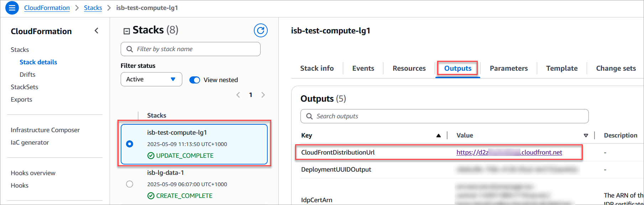Switch to the Parameters tab

tap(509, 68)
